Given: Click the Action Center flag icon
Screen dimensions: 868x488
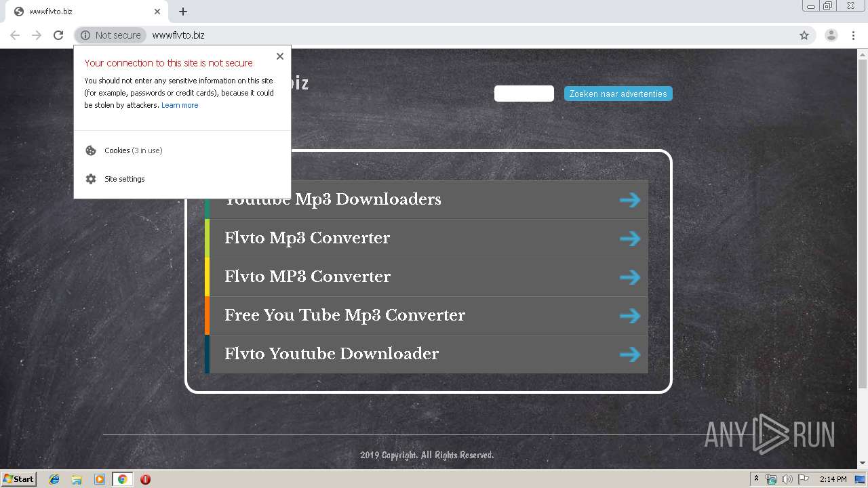Looking at the screenshot, I should click(803, 479).
